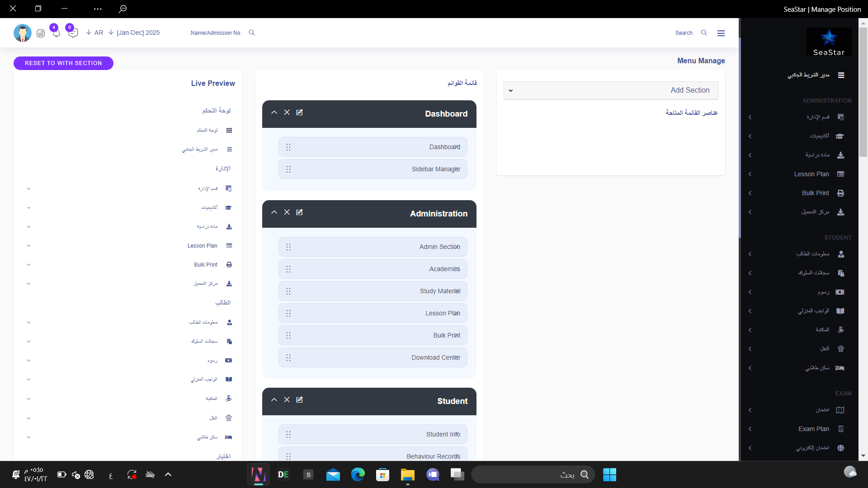Click edit icon on Student section header
The height and width of the screenshot is (488, 868).
coord(299,400)
